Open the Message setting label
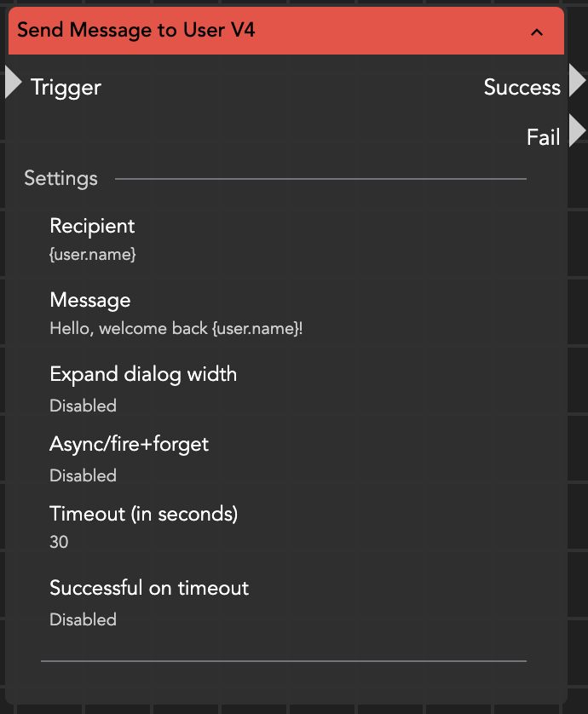Viewport: 588px width, 714px height. [x=90, y=300]
